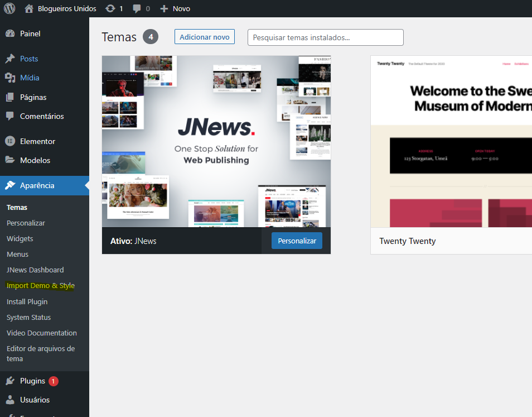Image resolution: width=532 pixels, height=417 pixels.
Task: Click the plus icon next to Novo
Action: (164, 9)
